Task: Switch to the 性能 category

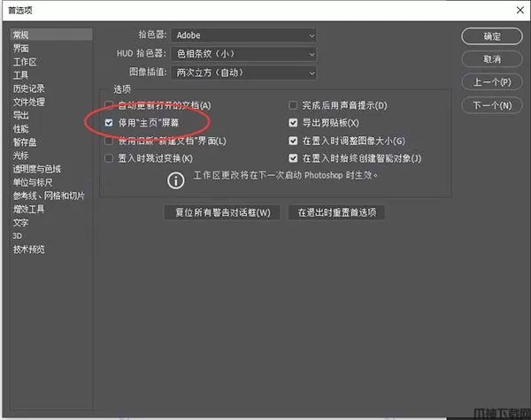Action: point(21,128)
